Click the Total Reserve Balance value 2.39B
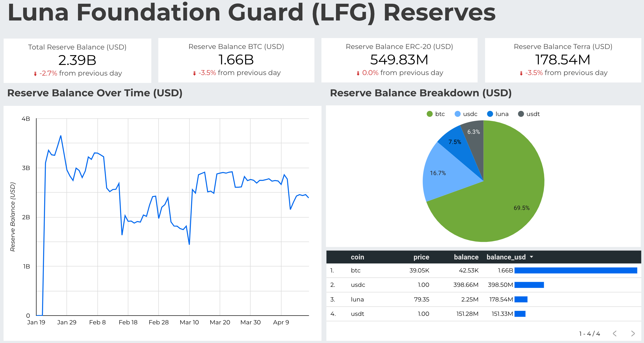Screen dimensions: 644x343 77,60
